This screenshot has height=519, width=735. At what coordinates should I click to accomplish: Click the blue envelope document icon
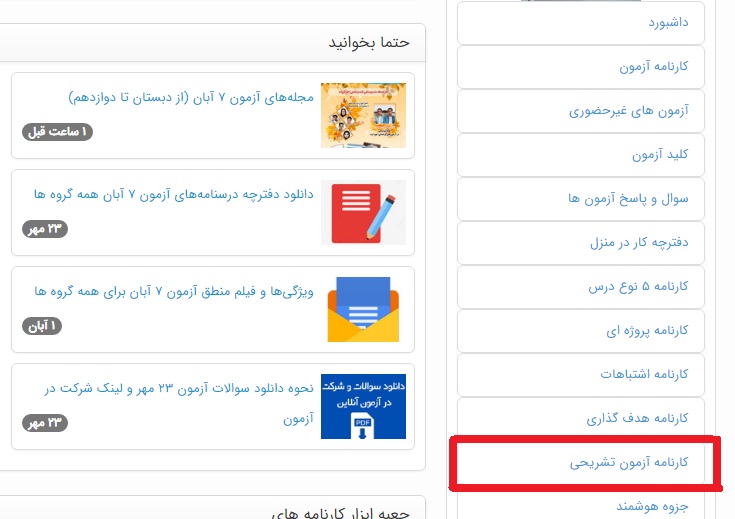[x=363, y=309]
